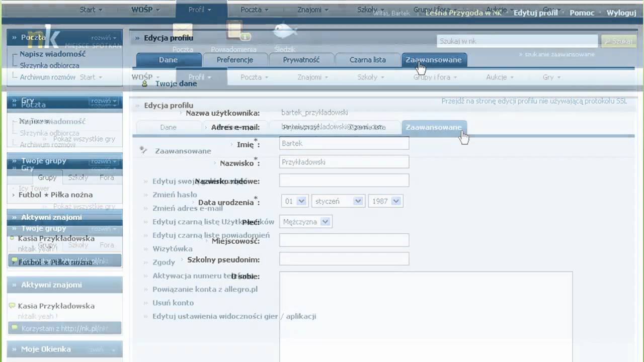Viewport: 644px width, 362px height.
Task: Click the Usuń konto link
Action: click(173, 303)
